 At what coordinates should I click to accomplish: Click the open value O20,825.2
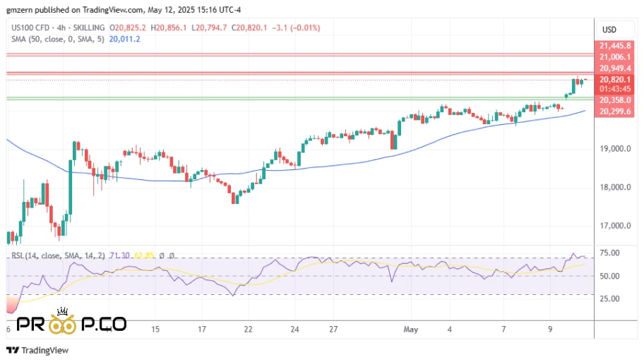(128, 28)
